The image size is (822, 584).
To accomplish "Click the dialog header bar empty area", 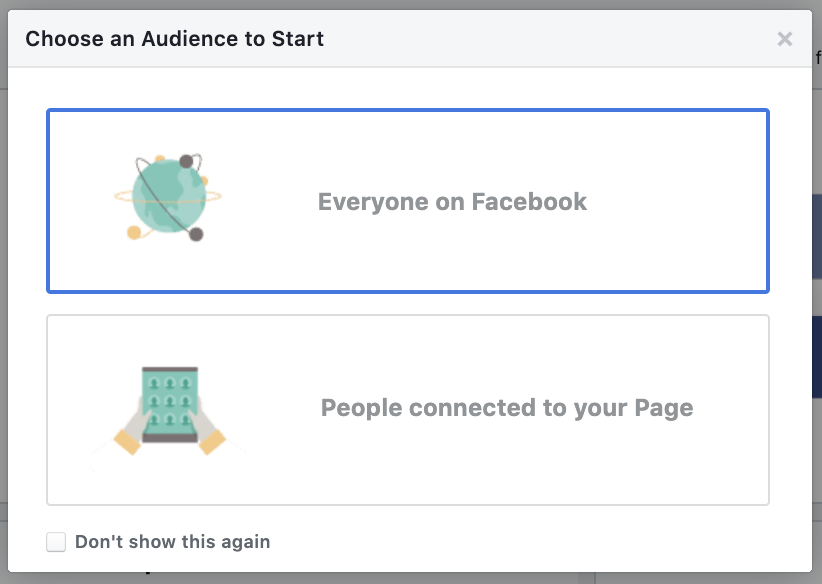I will pyautogui.click(x=550, y=39).
